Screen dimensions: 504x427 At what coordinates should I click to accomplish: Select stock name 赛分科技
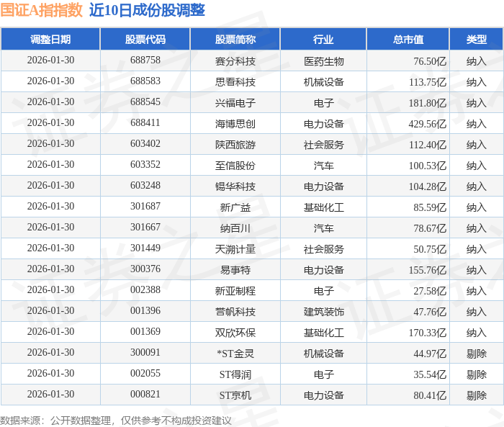click(x=235, y=61)
